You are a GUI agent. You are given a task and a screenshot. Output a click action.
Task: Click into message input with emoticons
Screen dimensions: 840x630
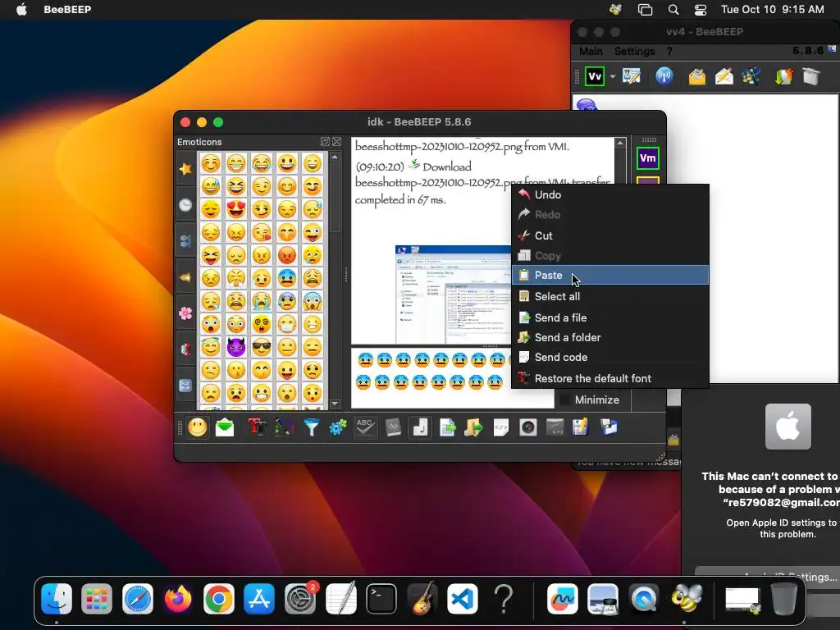(x=452, y=378)
